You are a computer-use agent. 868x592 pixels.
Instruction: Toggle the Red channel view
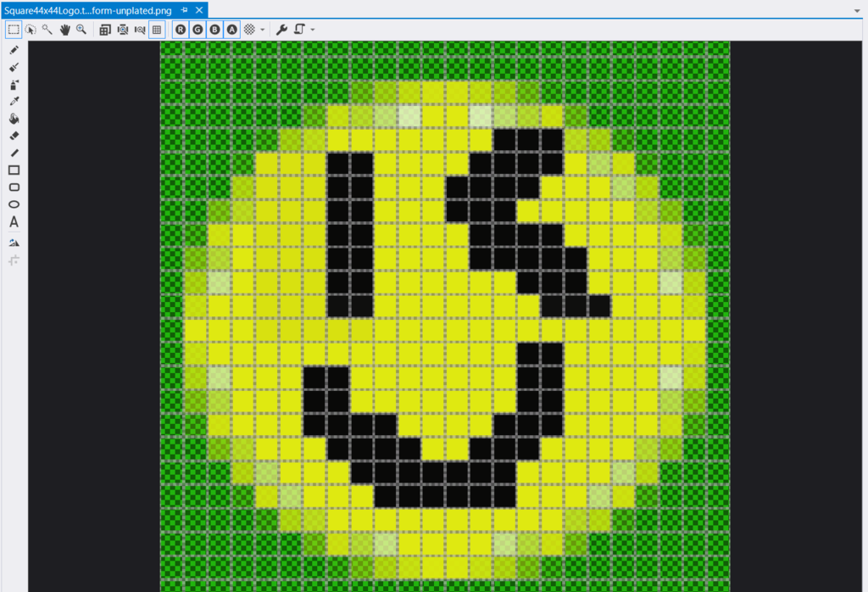point(181,30)
